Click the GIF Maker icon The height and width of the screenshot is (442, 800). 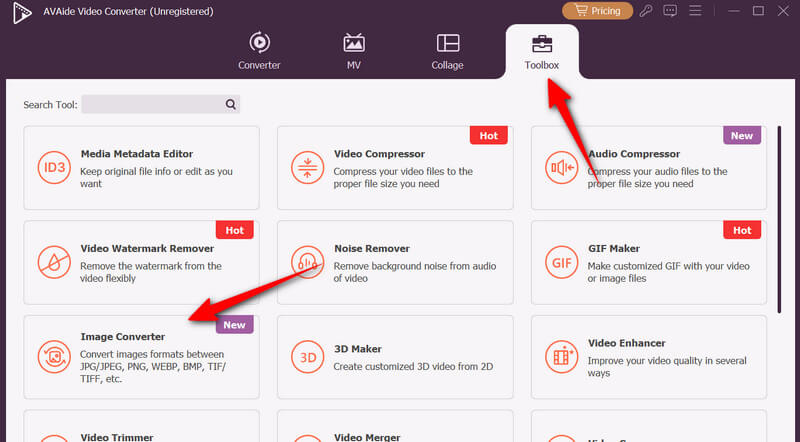click(561, 262)
